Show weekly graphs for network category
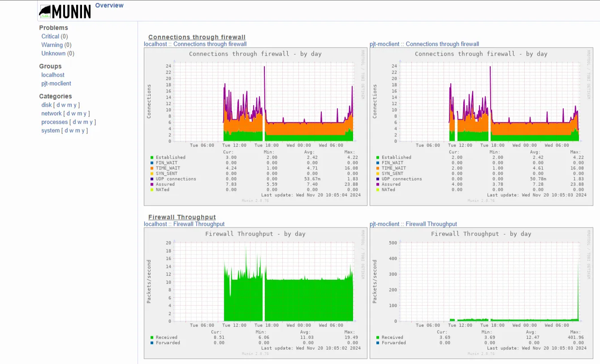Screen dimensions: 600x364 point(73,113)
